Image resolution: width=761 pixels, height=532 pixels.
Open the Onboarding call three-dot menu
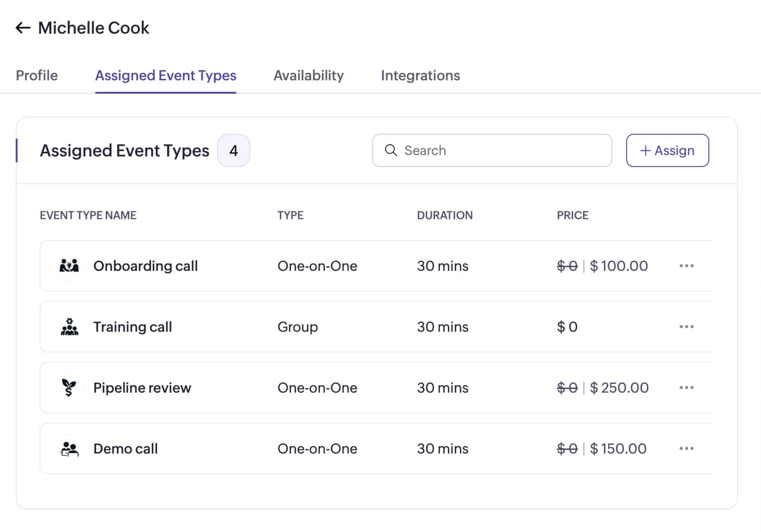(686, 266)
